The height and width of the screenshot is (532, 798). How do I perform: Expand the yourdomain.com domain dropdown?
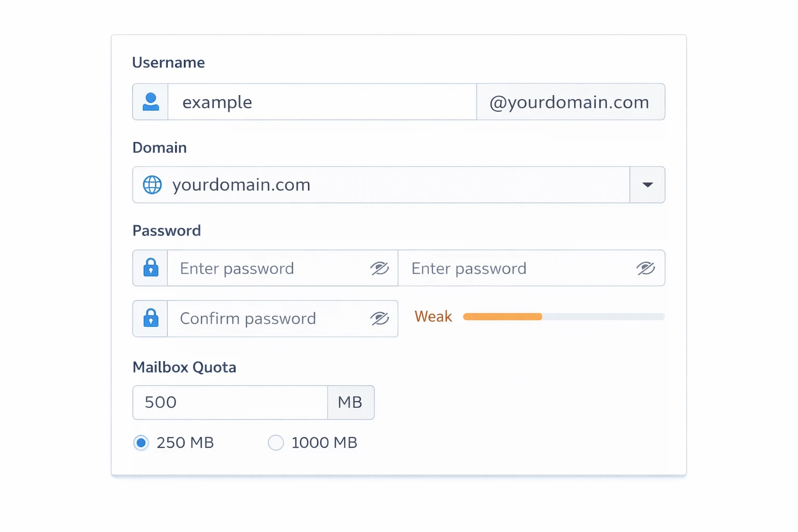[x=647, y=184]
